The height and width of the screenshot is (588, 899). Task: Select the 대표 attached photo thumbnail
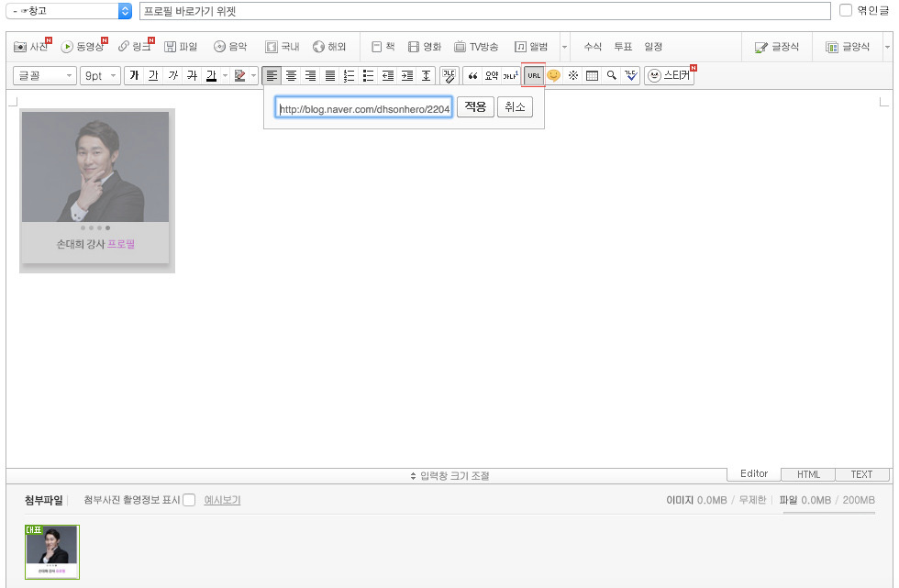click(52, 551)
